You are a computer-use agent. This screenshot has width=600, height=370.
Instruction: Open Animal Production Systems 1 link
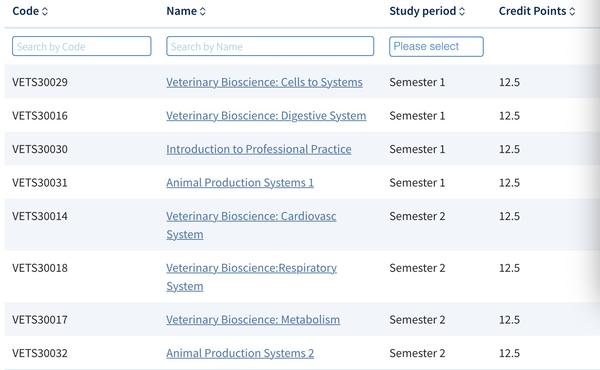pyautogui.click(x=240, y=183)
